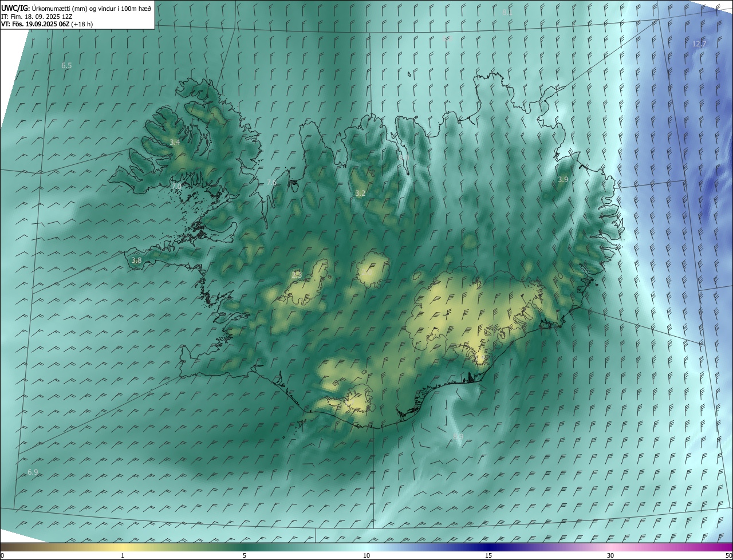Viewport: 733px width, 560px height.
Task: Click the 6.5 precipitation value on map
Action: pos(66,66)
